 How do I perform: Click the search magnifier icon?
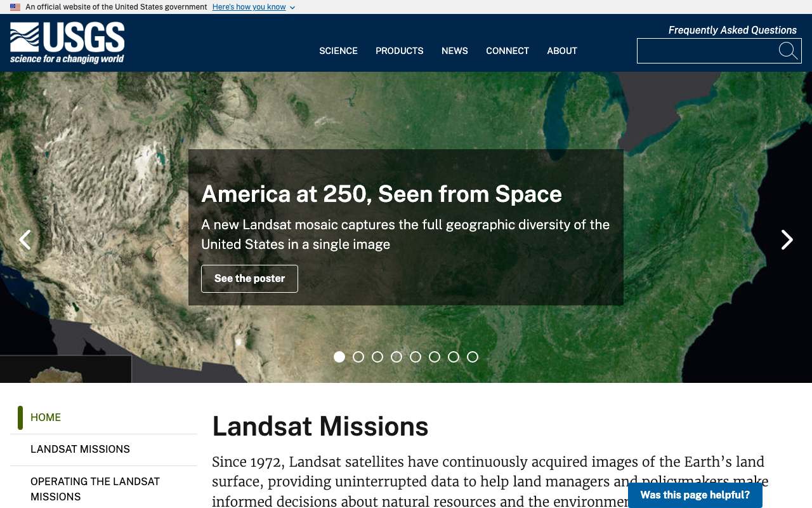point(788,51)
